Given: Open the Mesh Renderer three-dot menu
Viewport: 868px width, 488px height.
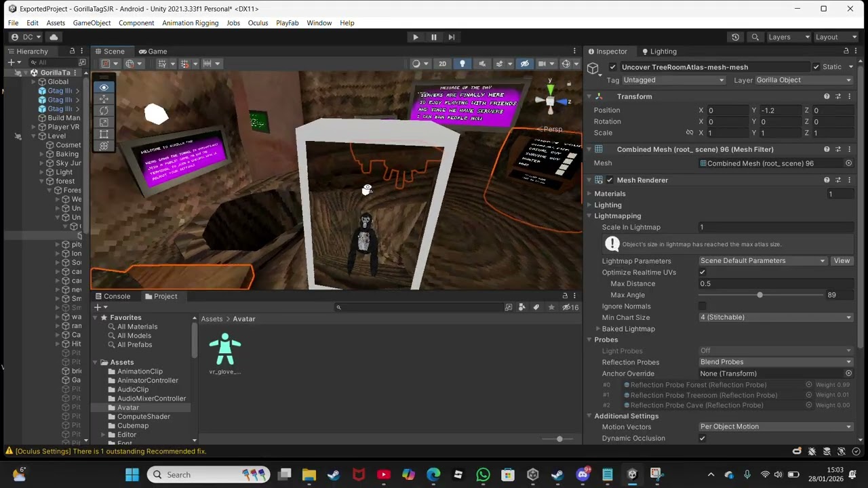Looking at the screenshot, I should (x=849, y=180).
